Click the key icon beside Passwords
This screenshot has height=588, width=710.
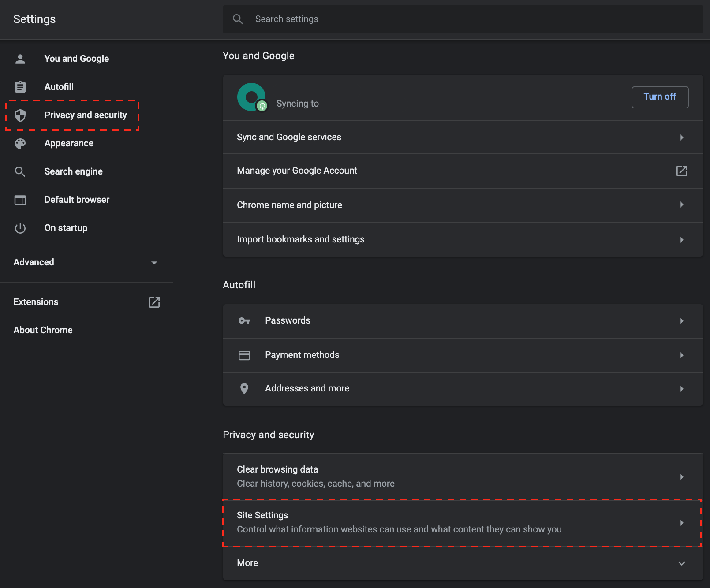244,320
